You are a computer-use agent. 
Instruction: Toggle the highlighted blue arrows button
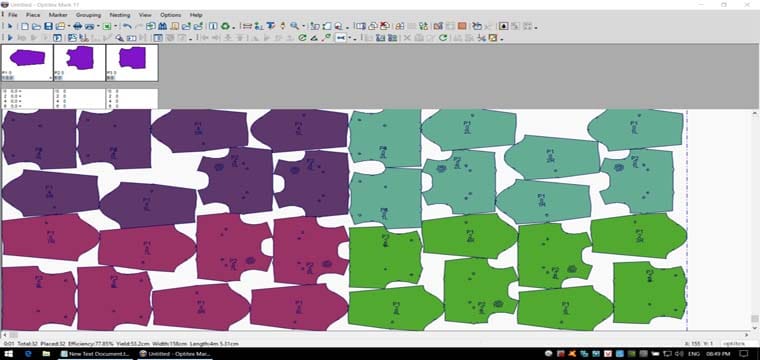(x=341, y=38)
